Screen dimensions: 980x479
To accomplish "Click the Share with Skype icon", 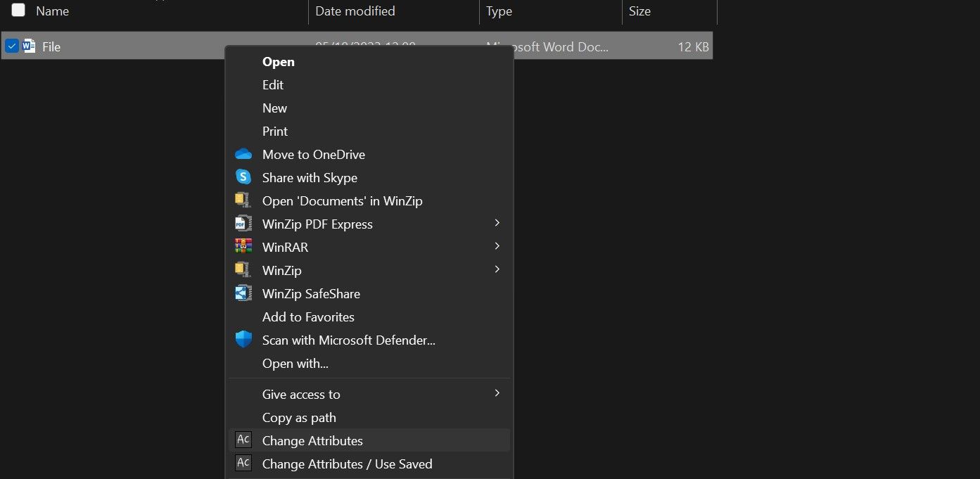I will [x=243, y=177].
